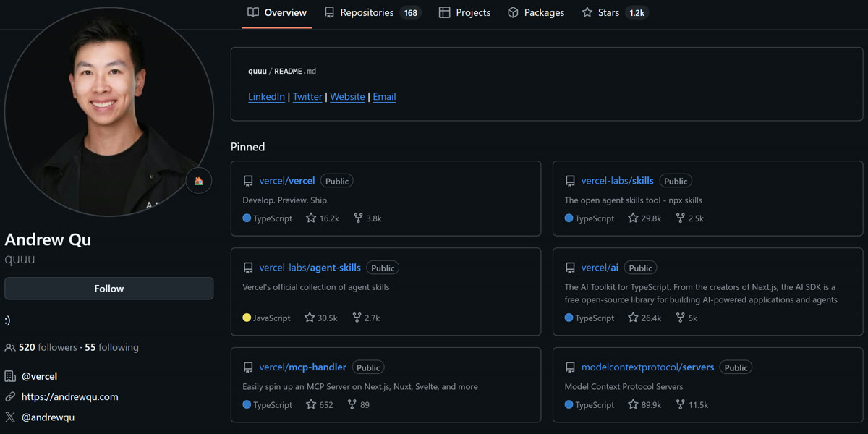Open the 520 followers list

tap(48, 348)
